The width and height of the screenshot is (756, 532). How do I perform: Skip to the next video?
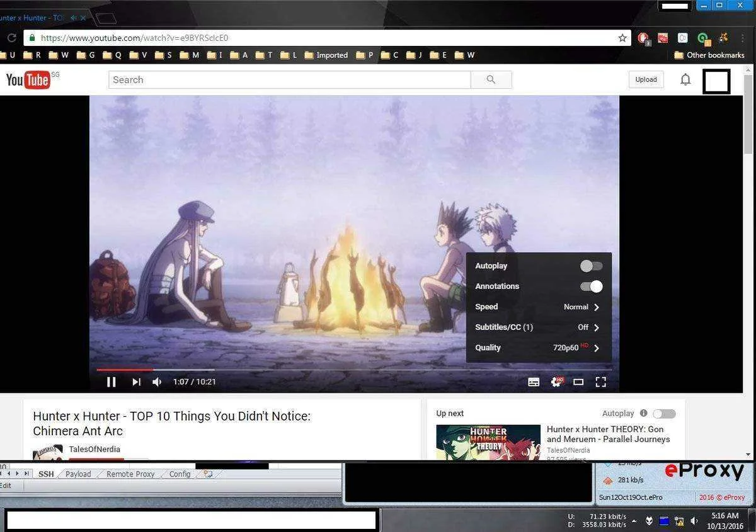click(x=136, y=382)
